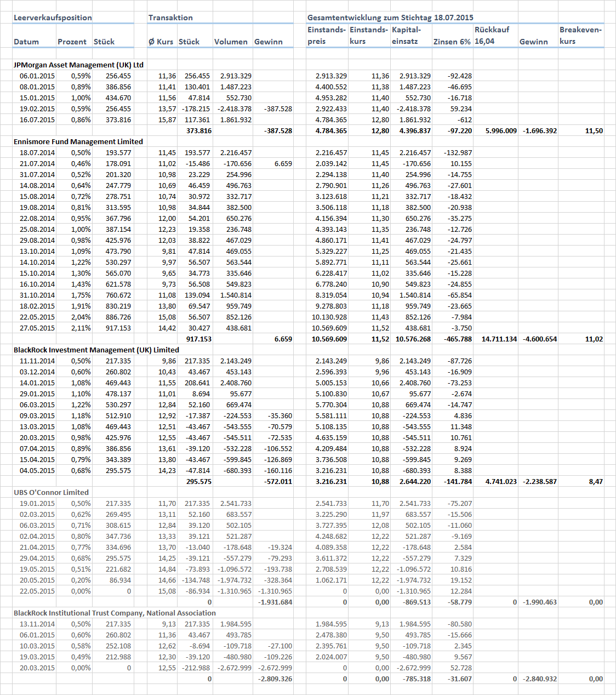Click the Transaktion section header
This screenshot has width=616, height=695.
click(170, 18)
